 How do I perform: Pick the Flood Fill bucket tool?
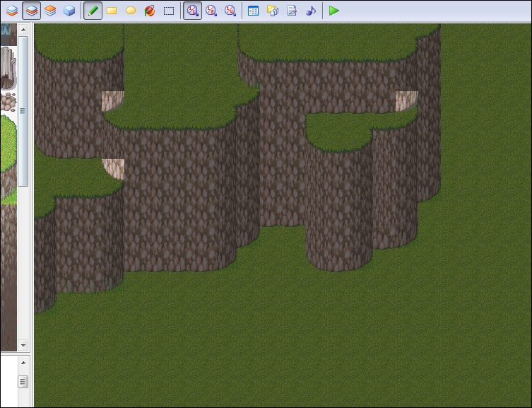coord(150,11)
